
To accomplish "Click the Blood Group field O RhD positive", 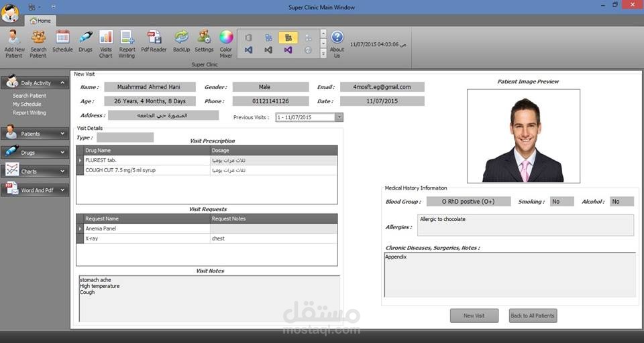I will click(468, 202).
